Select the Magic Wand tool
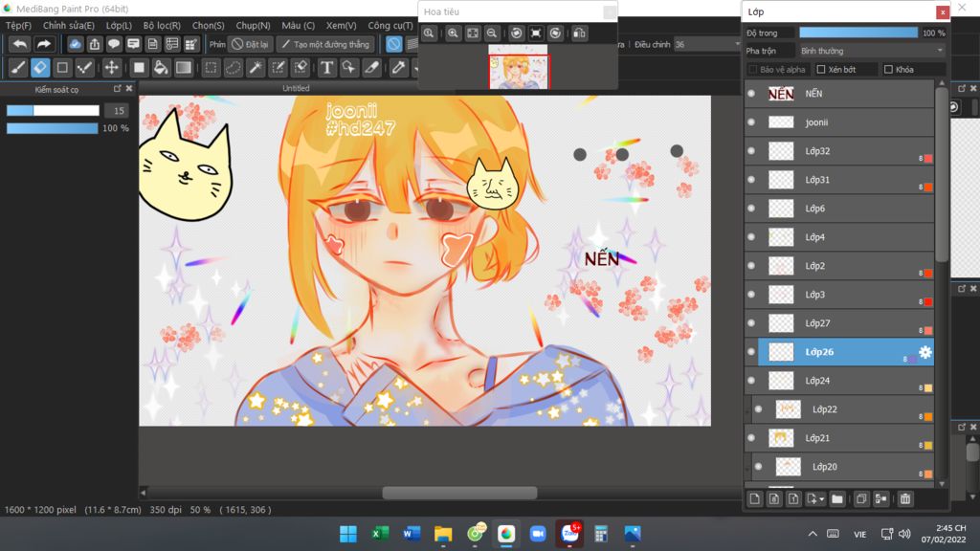This screenshot has height=551, width=980. (x=256, y=68)
